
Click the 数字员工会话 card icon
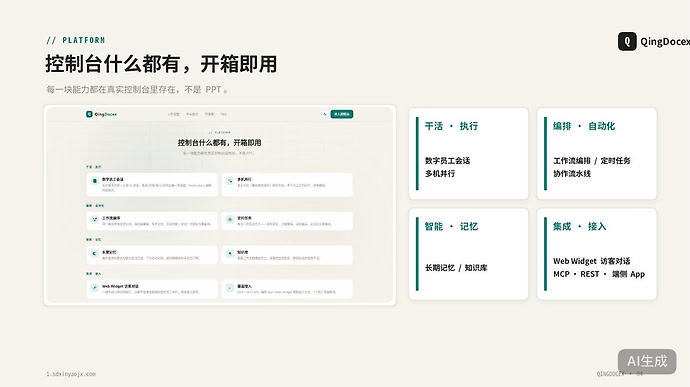95,181
